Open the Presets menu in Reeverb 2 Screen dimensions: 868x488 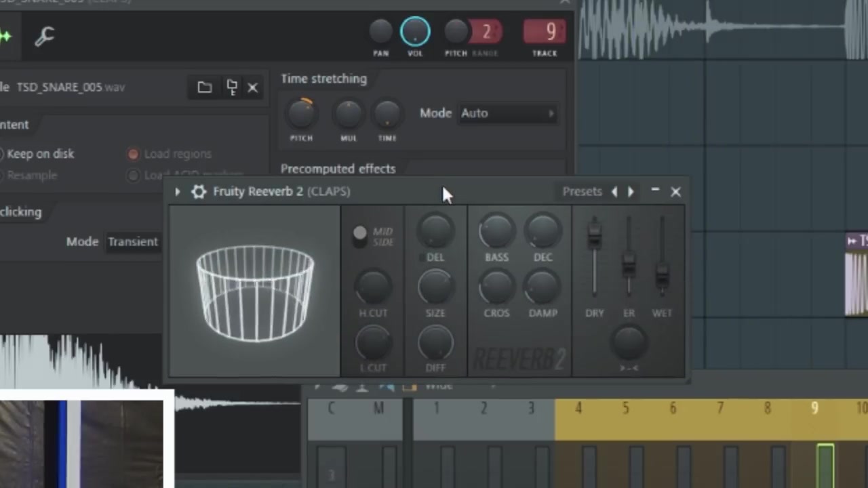(582, 192)
